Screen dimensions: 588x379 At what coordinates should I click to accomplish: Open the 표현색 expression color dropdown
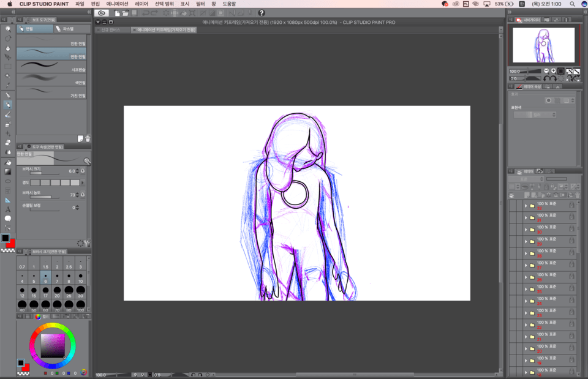point(535,114)
